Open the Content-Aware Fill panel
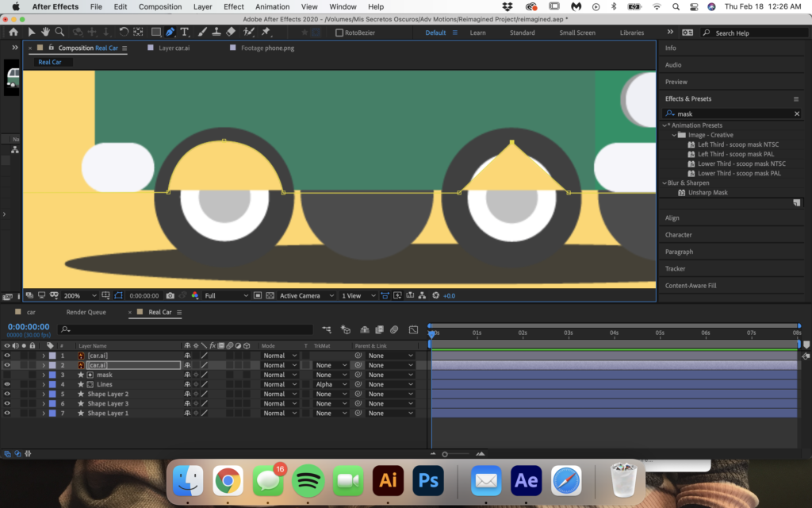This screenshot has height=508, width=812. 690,285
